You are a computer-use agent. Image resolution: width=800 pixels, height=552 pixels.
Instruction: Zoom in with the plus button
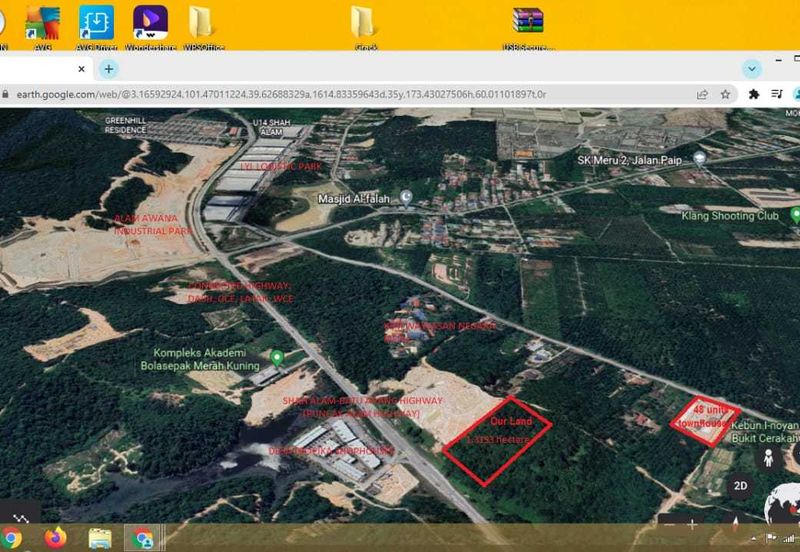(x=692, y=524)
